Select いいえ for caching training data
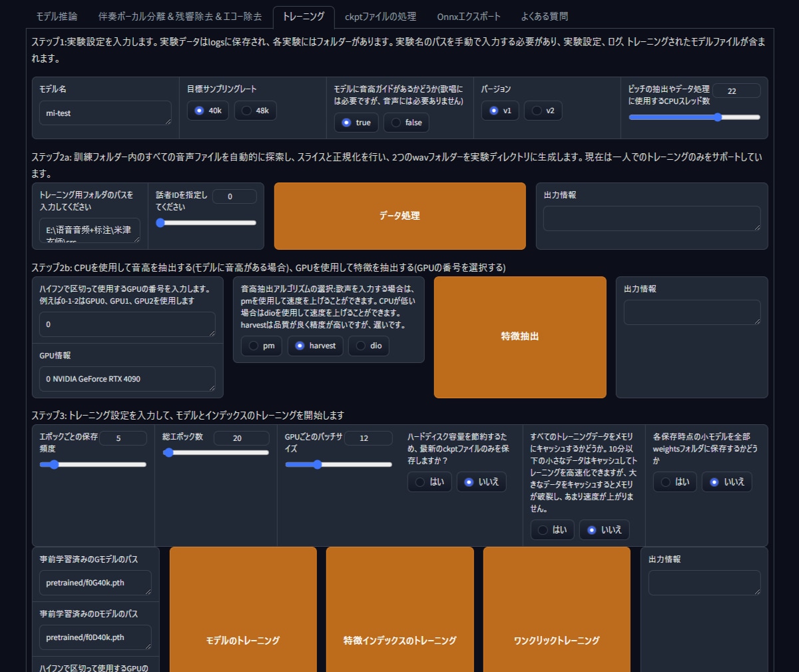The height and width of the screenshot is (672, 799). coord(604,530)
